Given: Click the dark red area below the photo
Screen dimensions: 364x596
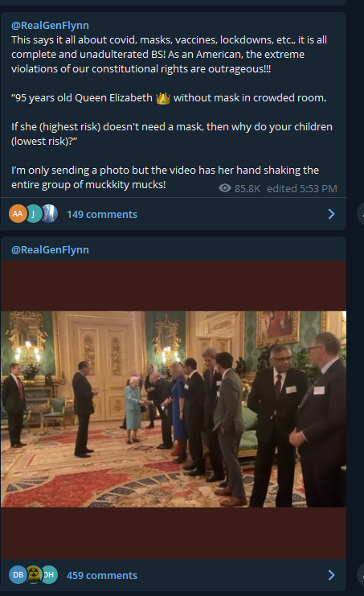Looking at the screenshot, I should click(x=174, y=533).
